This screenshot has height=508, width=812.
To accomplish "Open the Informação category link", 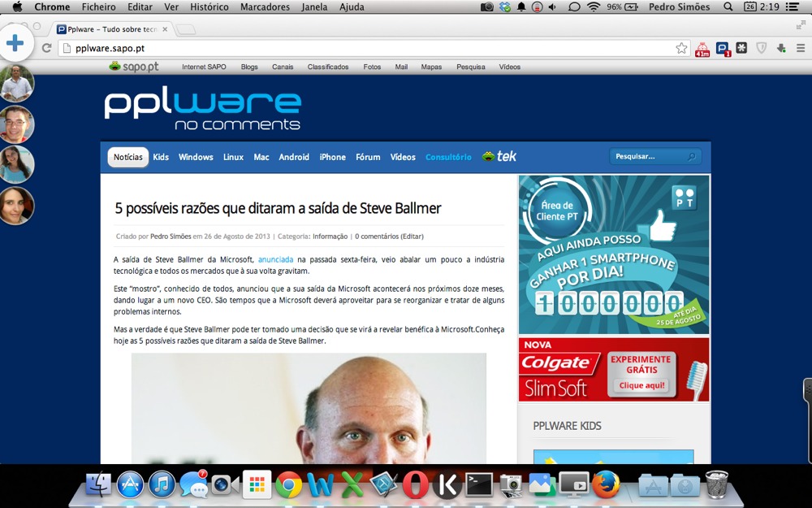I will (x=330, y=237).
